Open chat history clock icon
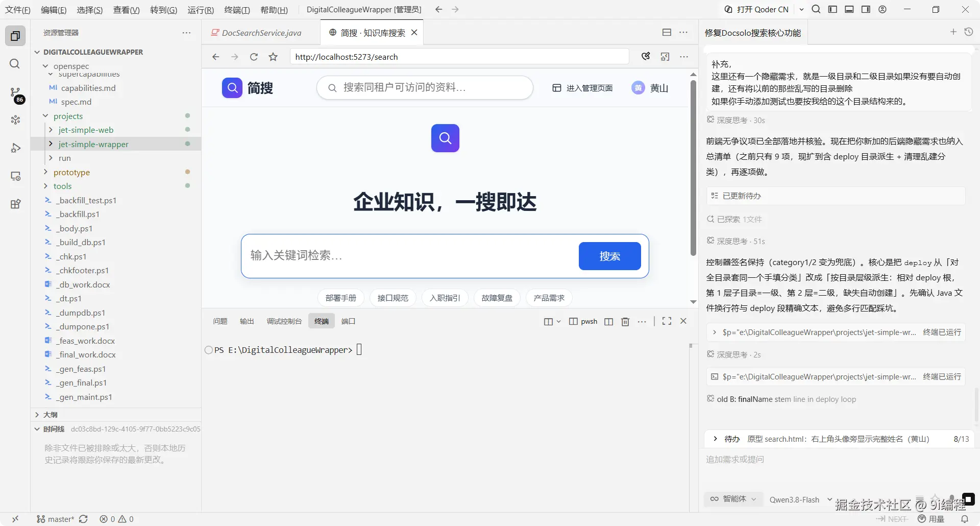 [x=969, y=32]
